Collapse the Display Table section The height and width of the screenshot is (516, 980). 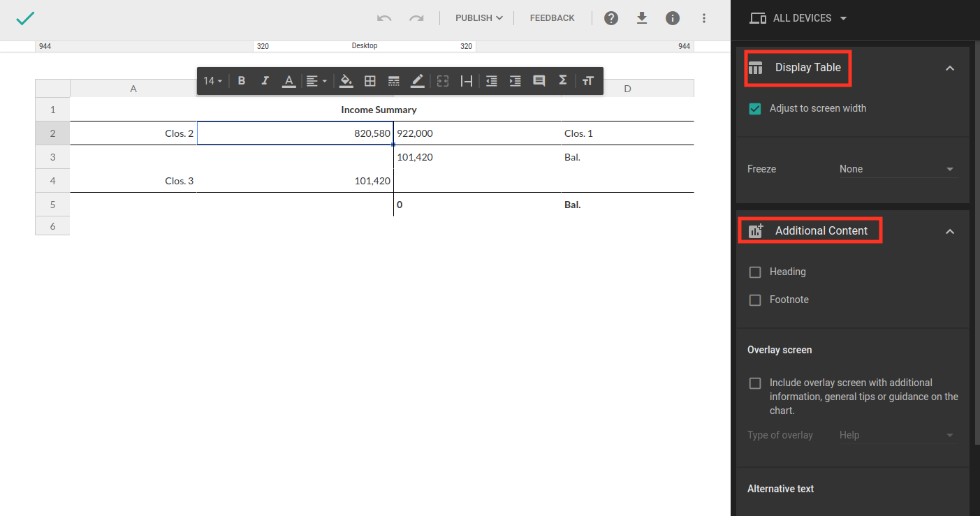[949, 68]
